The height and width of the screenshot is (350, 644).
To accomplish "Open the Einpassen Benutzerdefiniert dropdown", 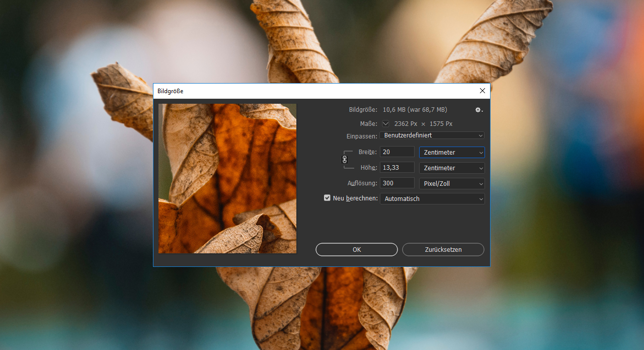I will click(432, 135).
